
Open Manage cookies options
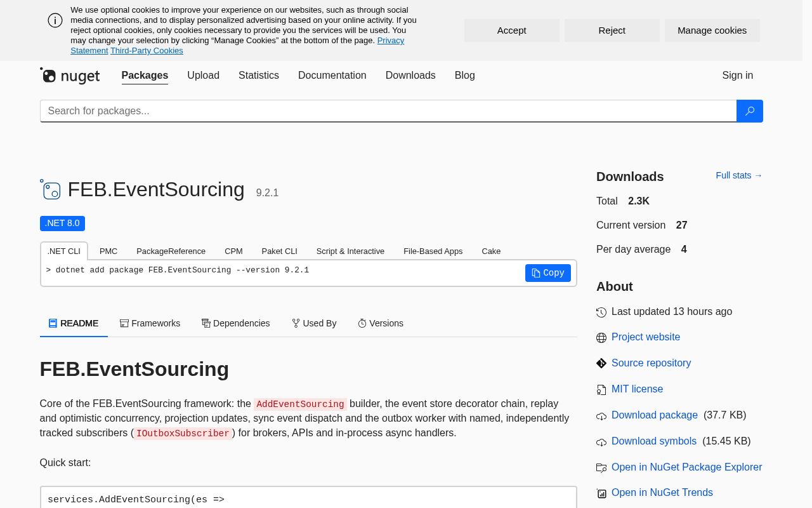[x=712, y=30]
